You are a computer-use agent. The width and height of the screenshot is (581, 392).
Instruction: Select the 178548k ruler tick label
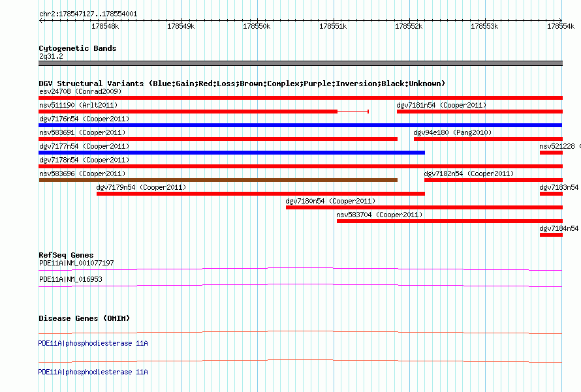(x=105, y=26)
